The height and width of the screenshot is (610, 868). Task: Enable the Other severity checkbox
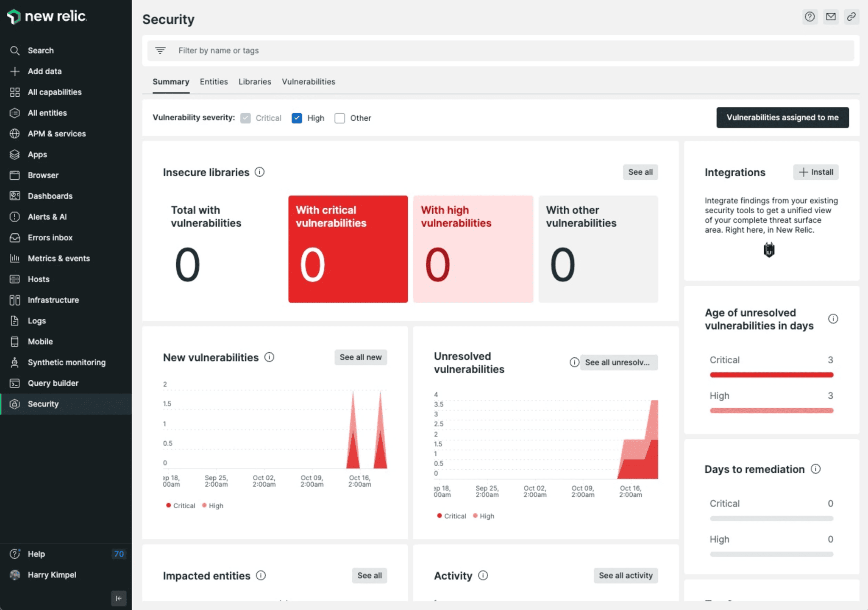(339, 118)
